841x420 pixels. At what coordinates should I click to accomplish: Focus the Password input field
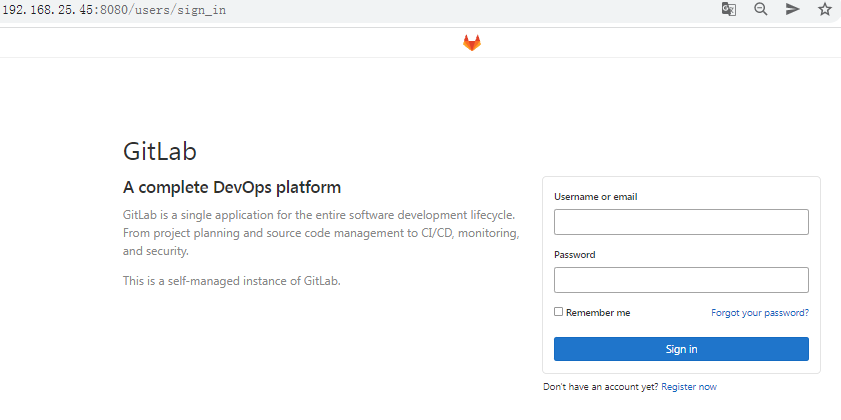(x=681, y=280)
